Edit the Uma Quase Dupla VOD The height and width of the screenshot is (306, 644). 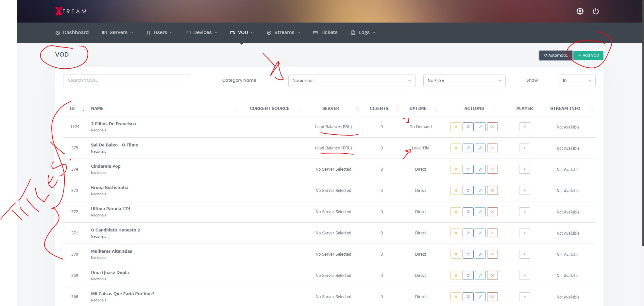coord(480,276)
